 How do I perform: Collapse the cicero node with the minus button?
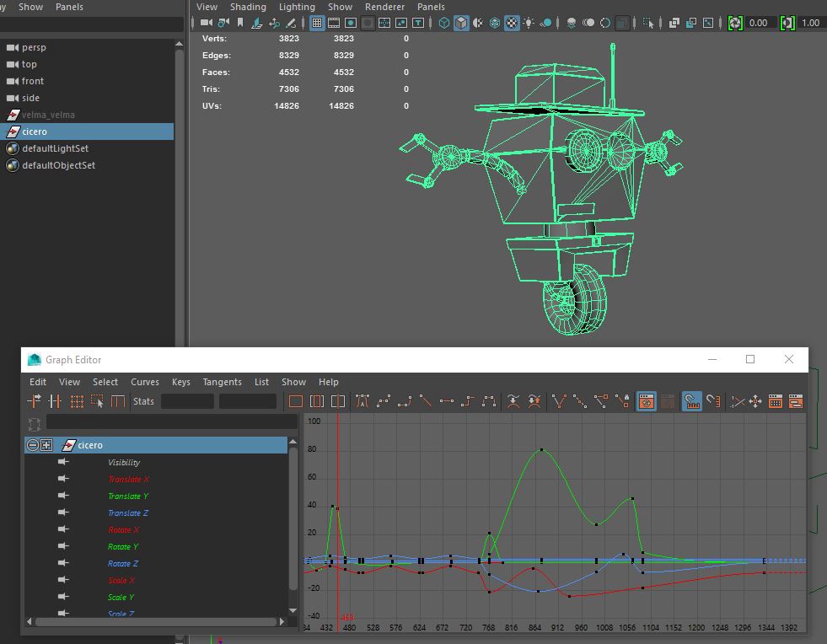pos(33,445)
